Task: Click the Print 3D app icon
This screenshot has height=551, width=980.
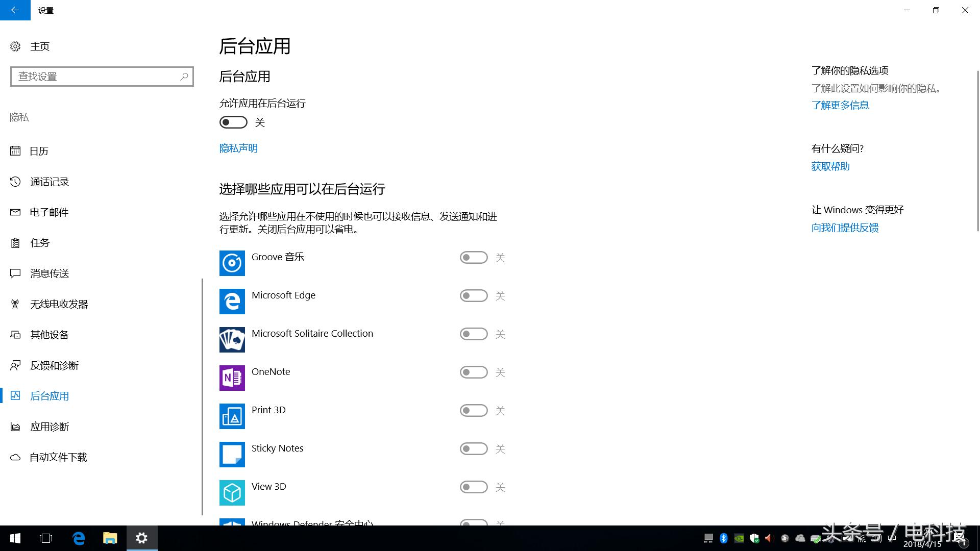Action: (x=232, y=416)
